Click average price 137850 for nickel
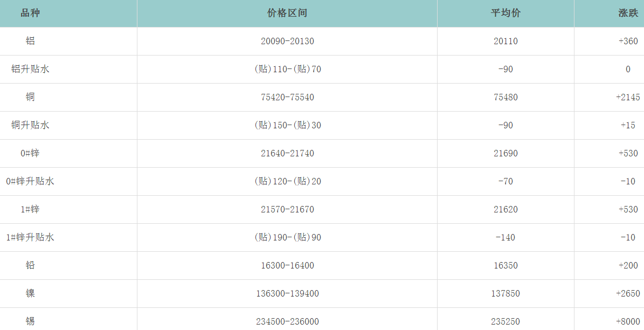The height and width of the screenshot is (330, 644). (505, 293)
